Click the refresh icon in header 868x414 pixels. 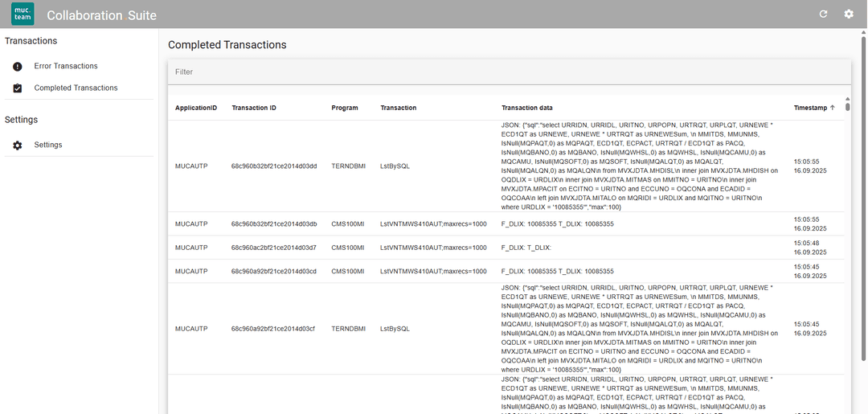823,14
